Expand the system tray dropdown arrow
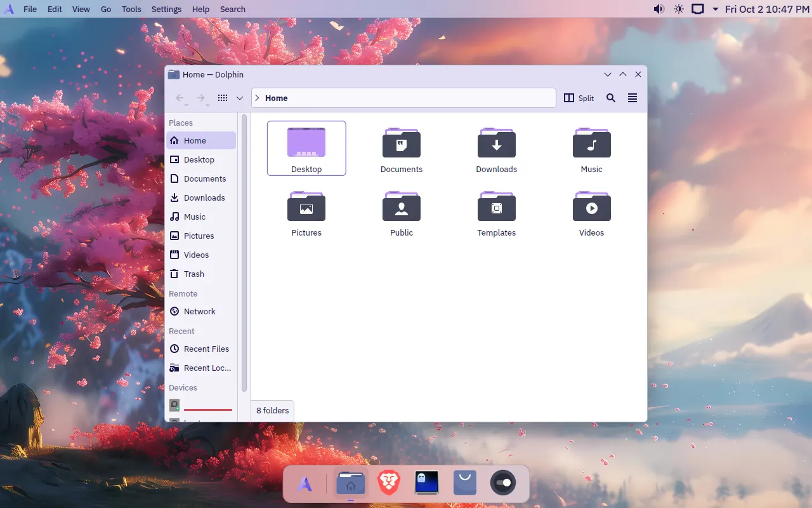812x508 pixels. pos(716,9)
